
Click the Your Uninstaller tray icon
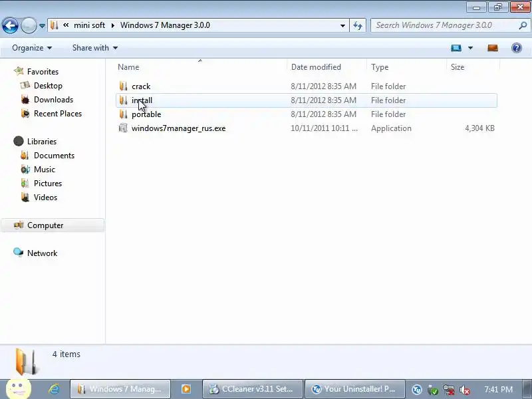tap(417, 390)
